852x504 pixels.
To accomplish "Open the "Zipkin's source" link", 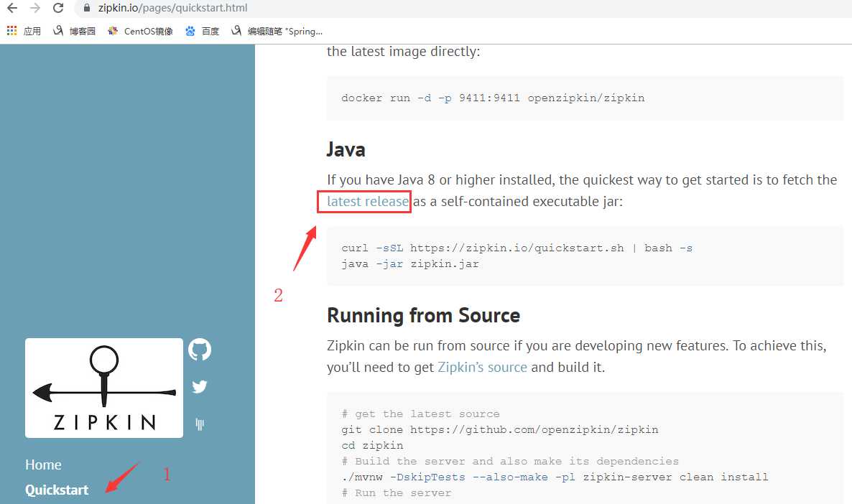I will point(482,367).
